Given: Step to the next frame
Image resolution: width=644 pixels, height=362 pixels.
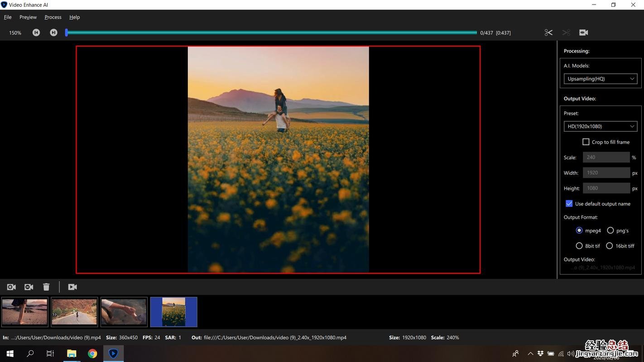Looking at the screenshot, I should click(x=53, y=33).
